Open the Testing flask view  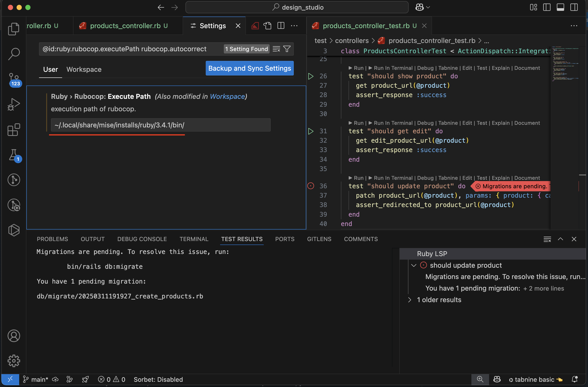point(14,155)
